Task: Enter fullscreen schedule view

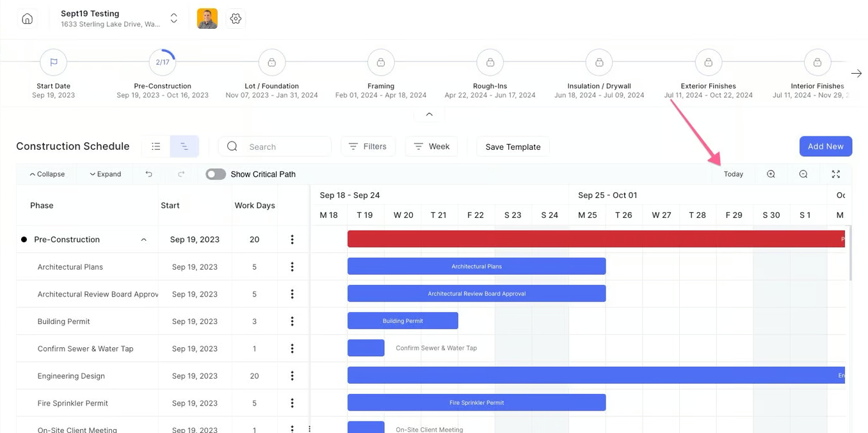Action: pos(835,174)
